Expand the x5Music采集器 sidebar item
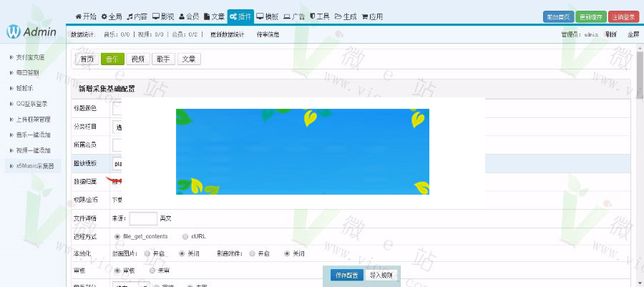The width and height of the screenshot is (644, 287). click(x=34, y=166)
